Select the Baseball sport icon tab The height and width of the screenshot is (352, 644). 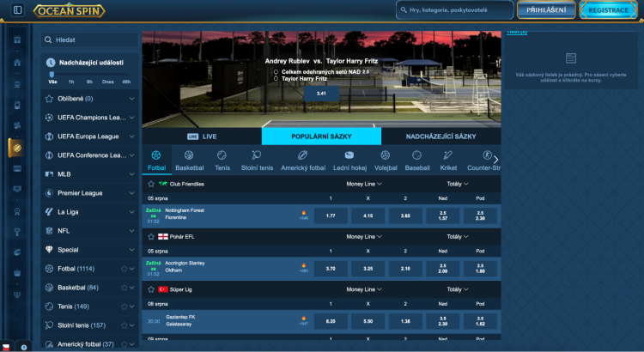(417, 161)
